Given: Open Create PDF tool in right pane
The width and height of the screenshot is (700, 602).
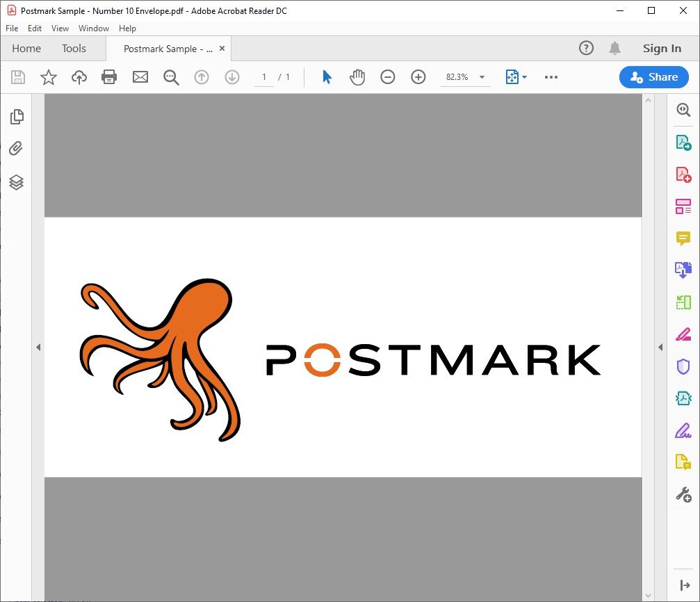Looking at the screenshot, I should pyautogui.click(x=683, y=174).
